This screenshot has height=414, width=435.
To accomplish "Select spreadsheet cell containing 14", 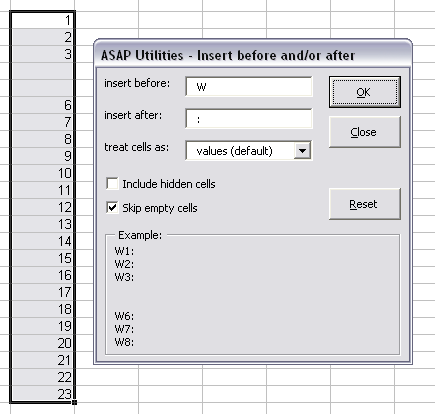I will tap(43, 241).
